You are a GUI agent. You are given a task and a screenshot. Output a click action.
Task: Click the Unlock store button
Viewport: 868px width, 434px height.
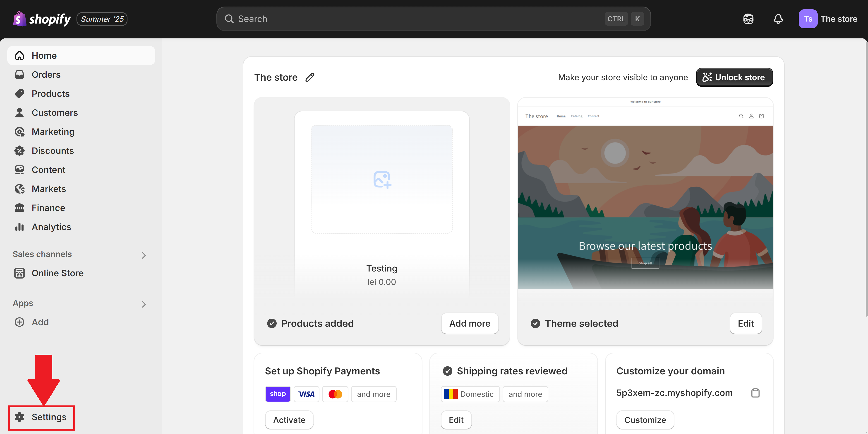pos(735,77)
